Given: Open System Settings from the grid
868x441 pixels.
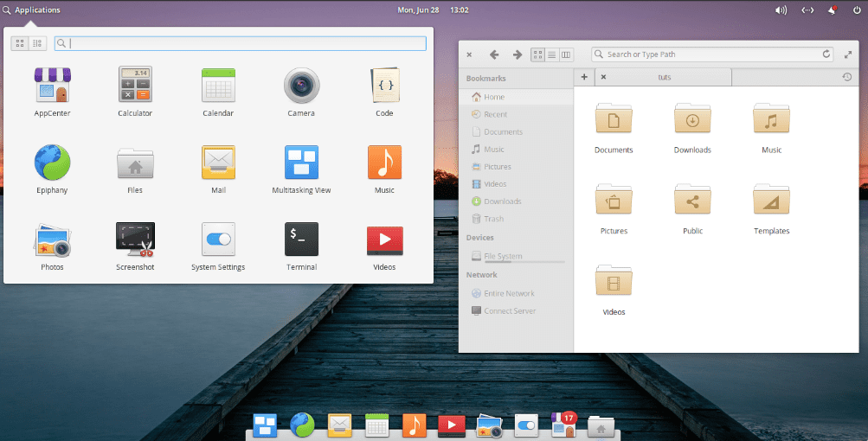Looking at the screenshot, I should 218,246.
